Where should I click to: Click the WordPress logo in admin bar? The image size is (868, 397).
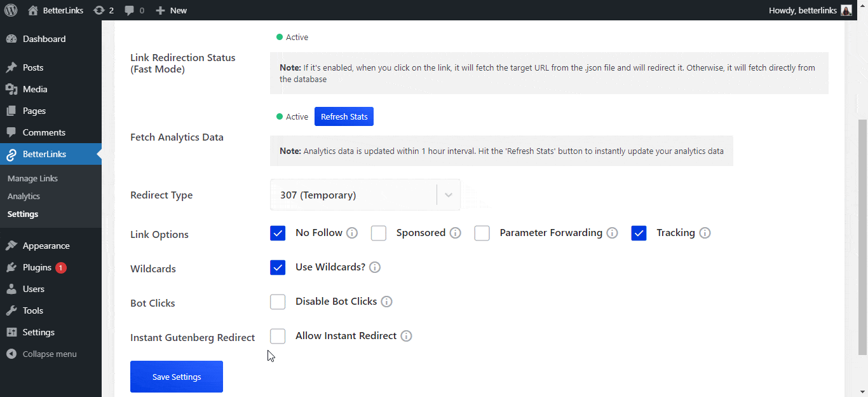point(11,10)
